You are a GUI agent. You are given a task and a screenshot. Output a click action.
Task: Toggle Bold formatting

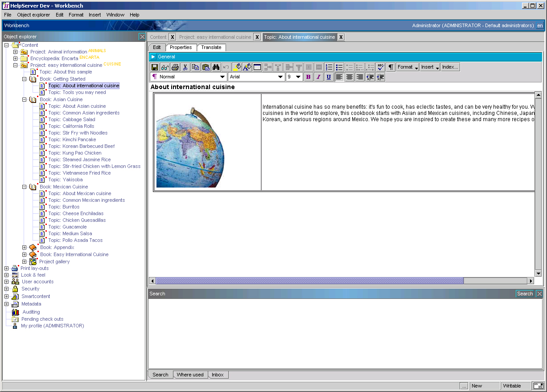(308, 77)
